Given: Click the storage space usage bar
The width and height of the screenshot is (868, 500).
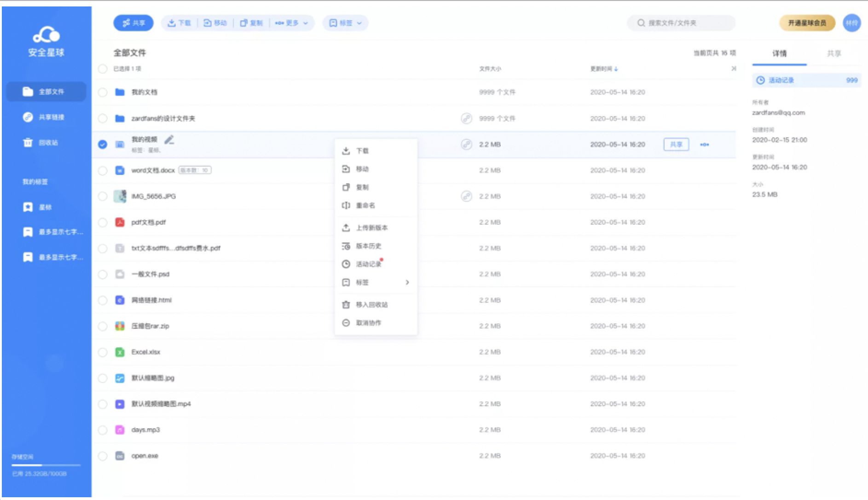Looking at the screenshot, I should coord(46,465).
